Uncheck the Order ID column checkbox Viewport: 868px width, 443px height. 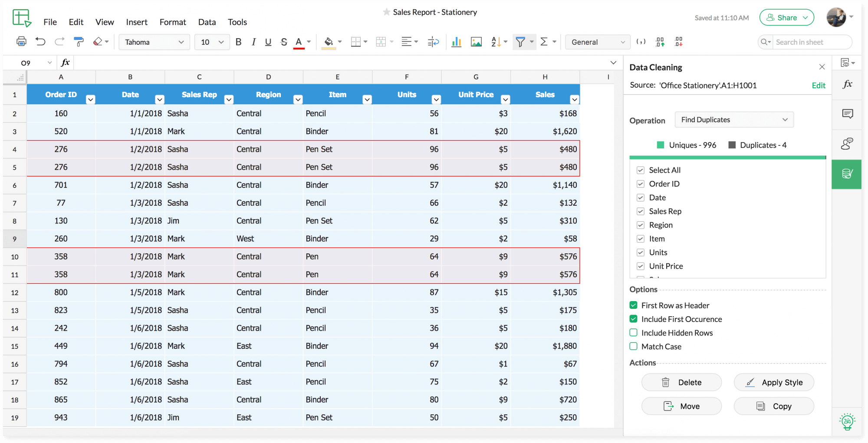(641, 184)
